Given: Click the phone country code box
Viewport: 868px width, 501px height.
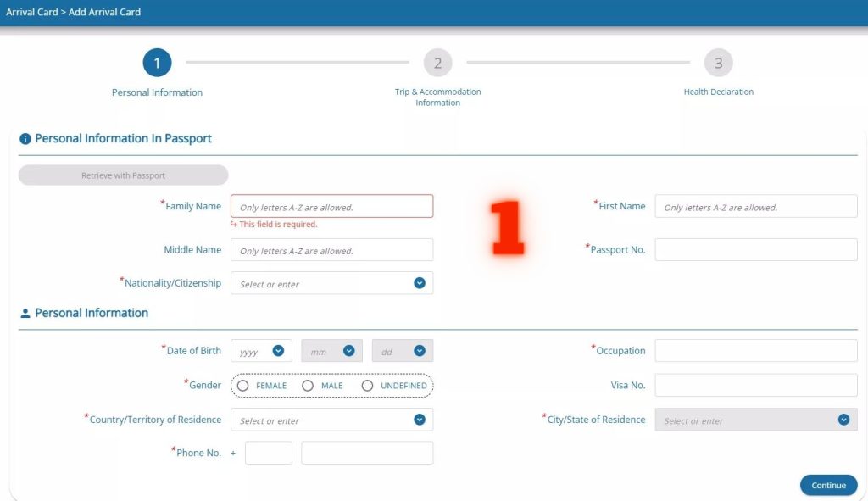Looking at the screenshot, I should click(268, 454).
